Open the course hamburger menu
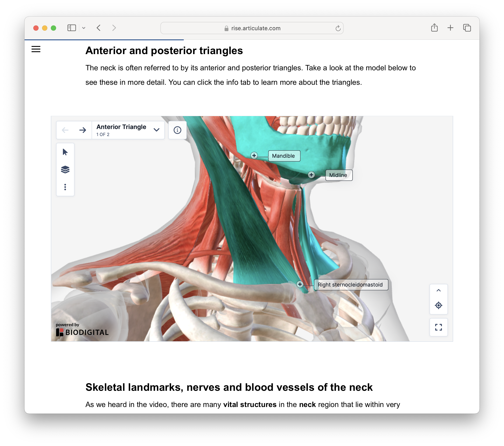504x446 pixels. (x=36, y=49)
